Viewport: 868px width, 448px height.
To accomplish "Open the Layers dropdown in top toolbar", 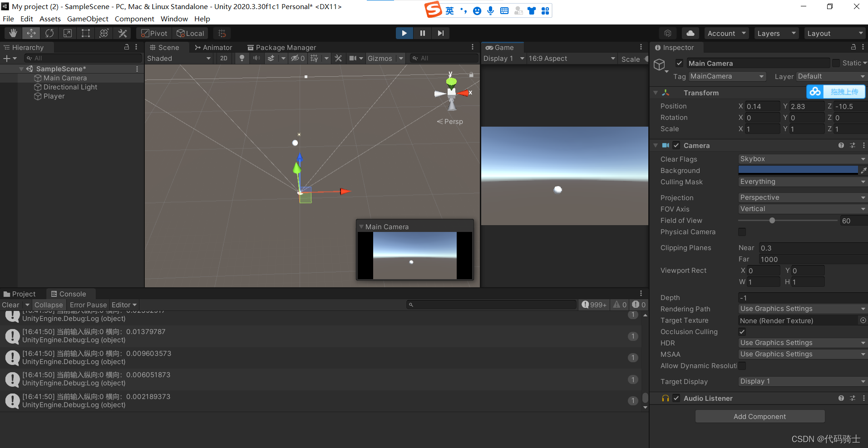I will (776, 33).
